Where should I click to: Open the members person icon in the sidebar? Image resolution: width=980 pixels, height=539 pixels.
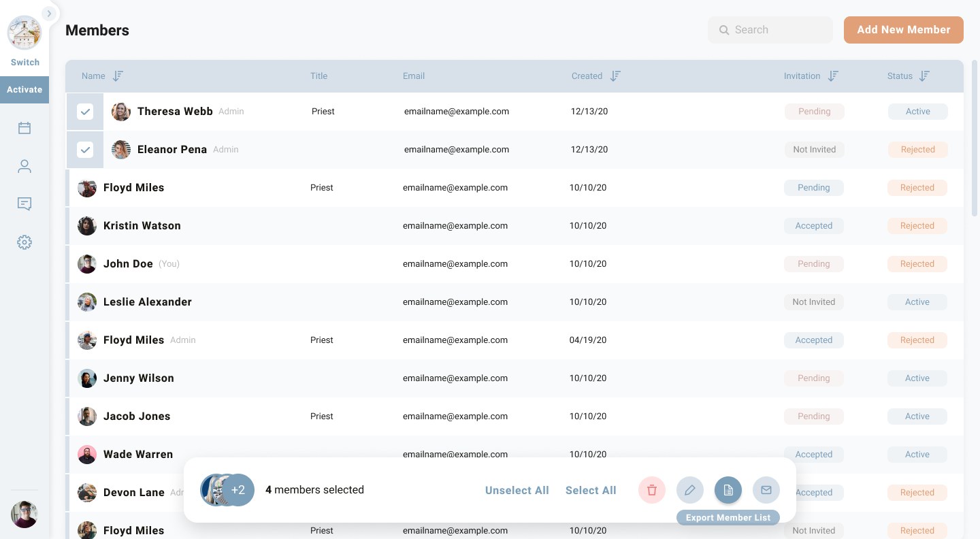tap(24, 166)
